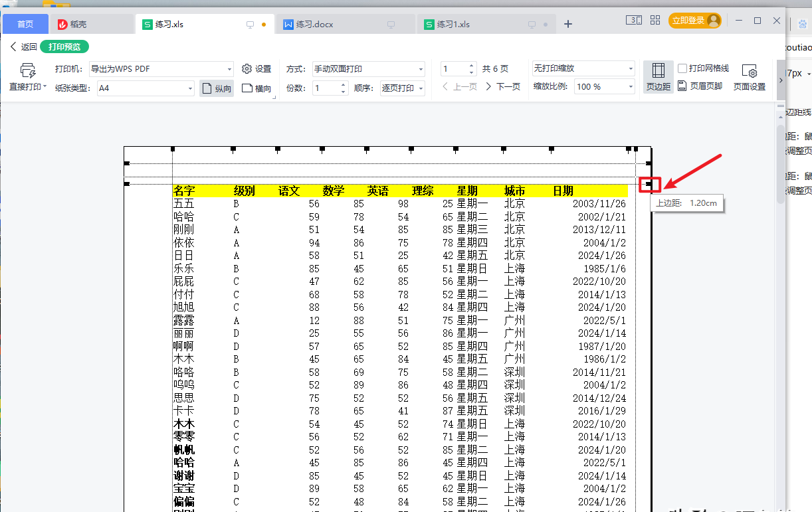
Task: Click the name 思思 in the table
Action: pos(184,398)
